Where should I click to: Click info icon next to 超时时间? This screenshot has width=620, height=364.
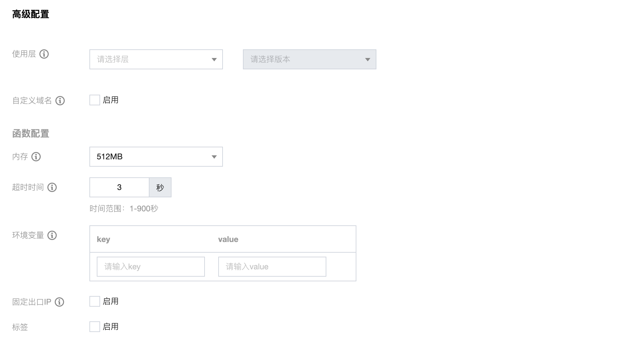pyautogui.click(x=52, y=187)
